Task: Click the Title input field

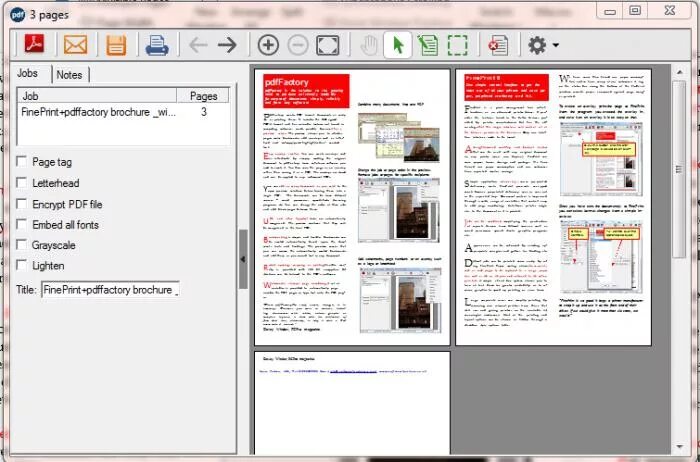Action: pyautogui.click(x=111, y=290)
